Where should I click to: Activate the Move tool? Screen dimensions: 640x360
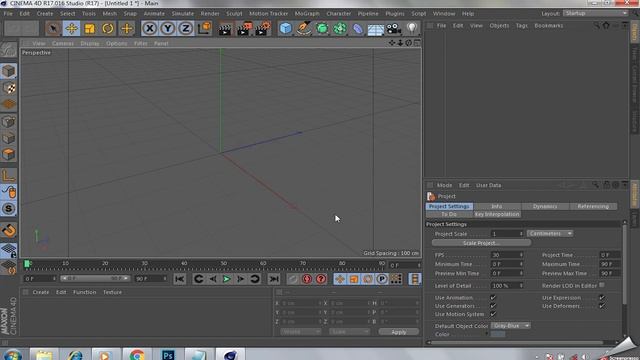point(71,29)
